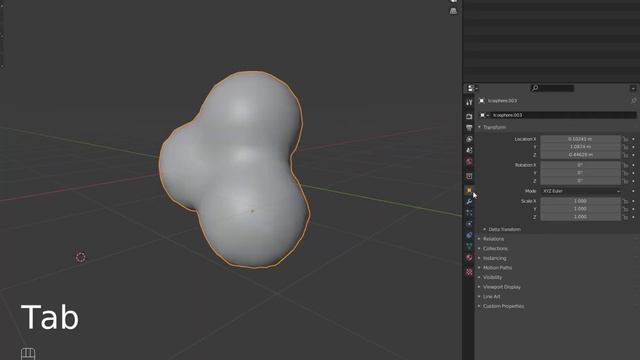The height and width of the screenshot is (360, 640).
Task: Lock Scale X with the padlock
Action: pyautogui.click(x=625, y=201)
